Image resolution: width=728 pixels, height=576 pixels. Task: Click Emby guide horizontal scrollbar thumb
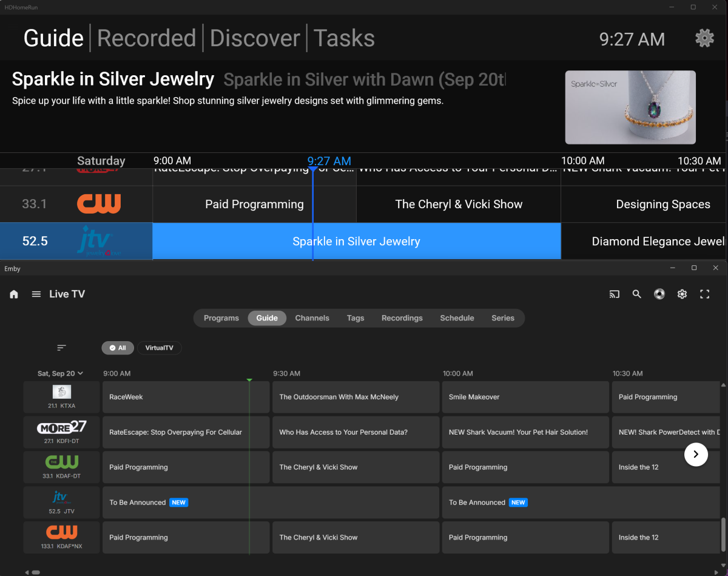(36, 572)
